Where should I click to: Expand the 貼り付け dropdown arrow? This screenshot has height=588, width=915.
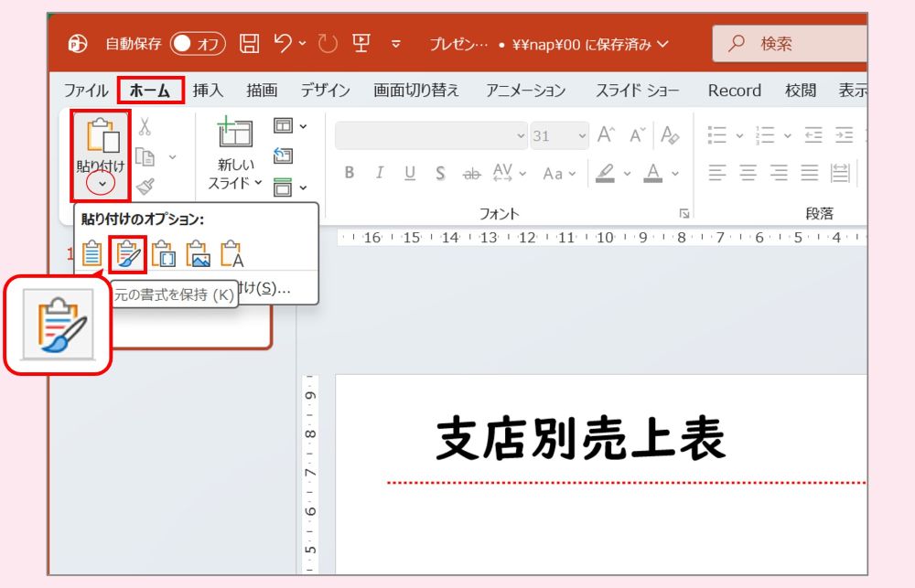(101, 184)
